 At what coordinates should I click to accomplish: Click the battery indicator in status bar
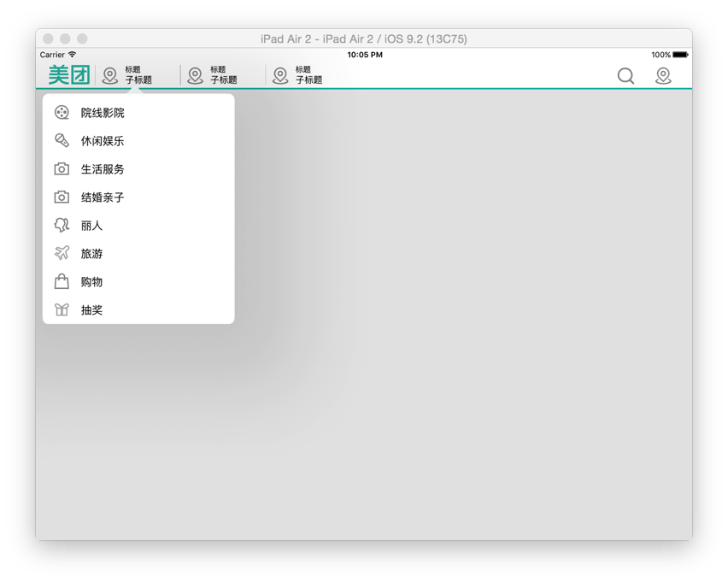click(681, 55)
